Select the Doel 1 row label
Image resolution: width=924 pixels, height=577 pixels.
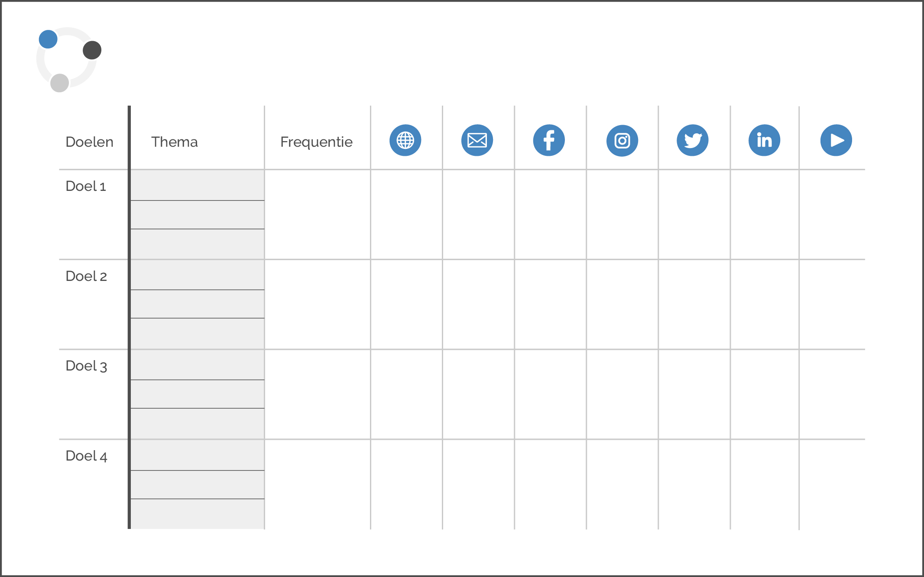(x=86, y=186)
